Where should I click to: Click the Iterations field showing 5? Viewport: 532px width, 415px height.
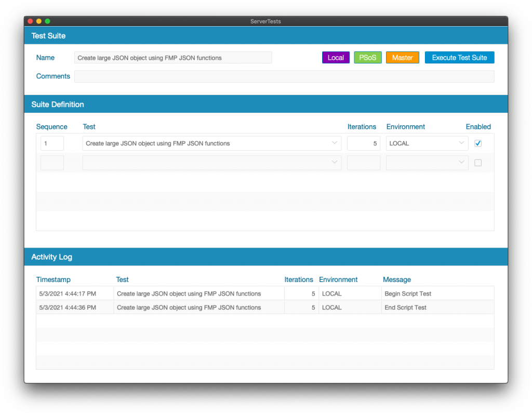tap(363, 143)
